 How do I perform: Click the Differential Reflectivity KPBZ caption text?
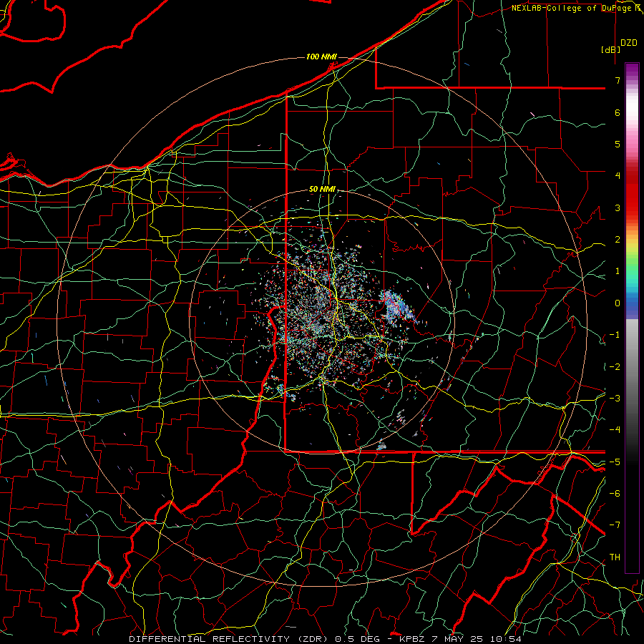[x=326, y=639]
